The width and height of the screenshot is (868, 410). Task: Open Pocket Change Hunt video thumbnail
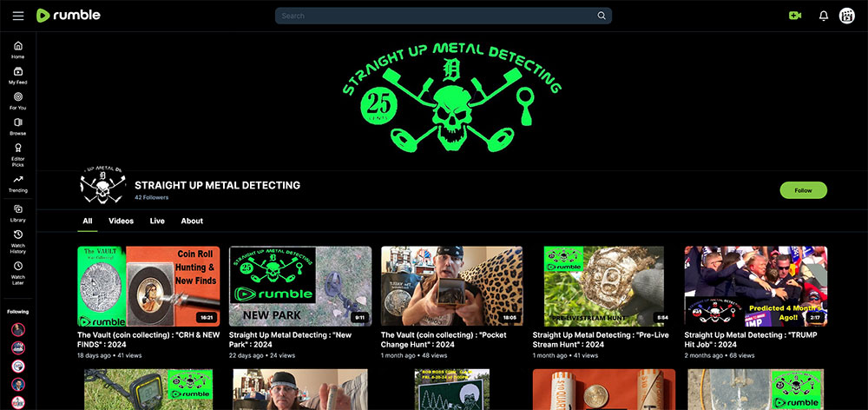[x=451, y=286]
